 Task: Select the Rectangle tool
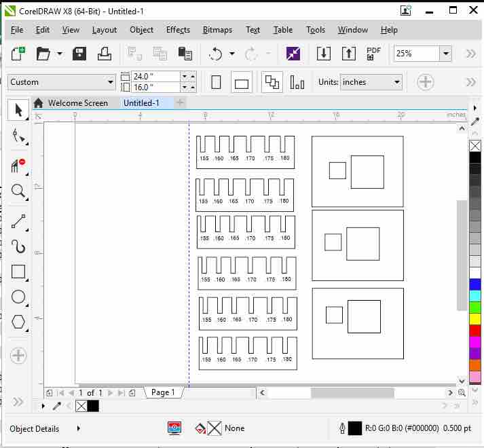tap(18, 272)
